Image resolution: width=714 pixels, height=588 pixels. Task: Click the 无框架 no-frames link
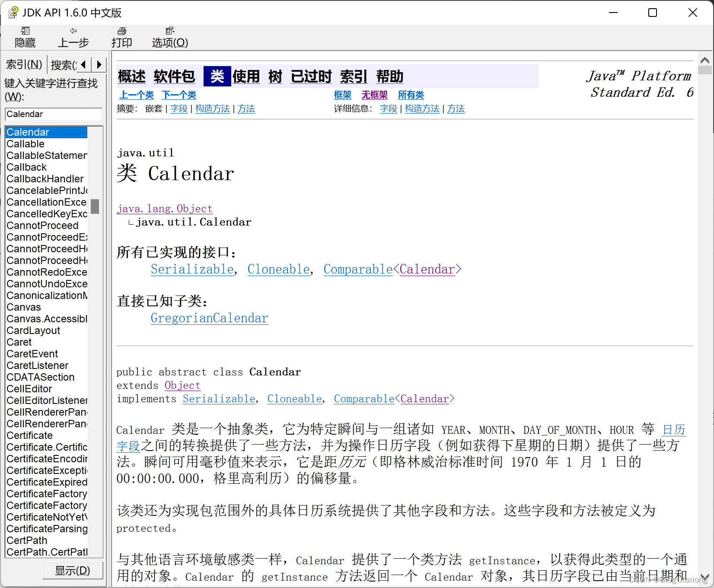pos(375,95)
